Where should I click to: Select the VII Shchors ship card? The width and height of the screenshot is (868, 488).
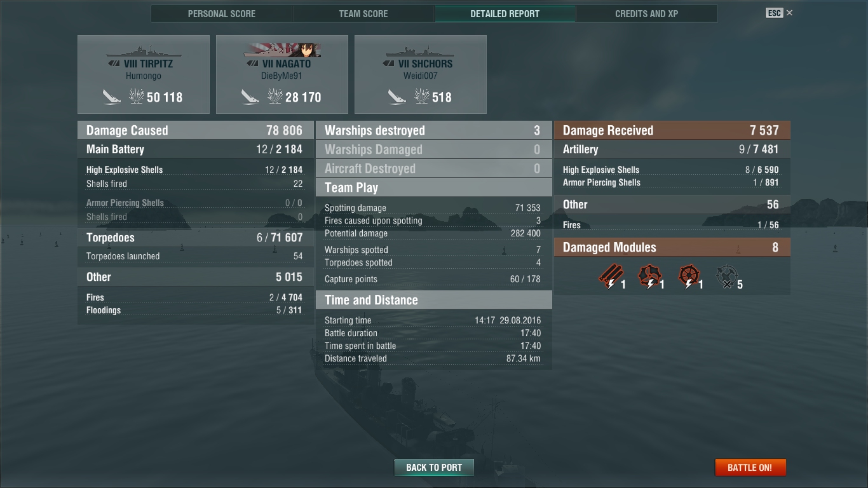[x=421, y=74]
